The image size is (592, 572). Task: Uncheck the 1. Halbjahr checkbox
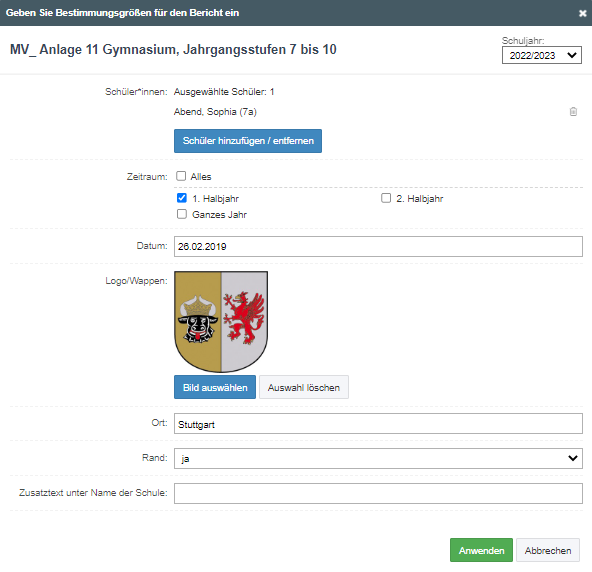182,198
